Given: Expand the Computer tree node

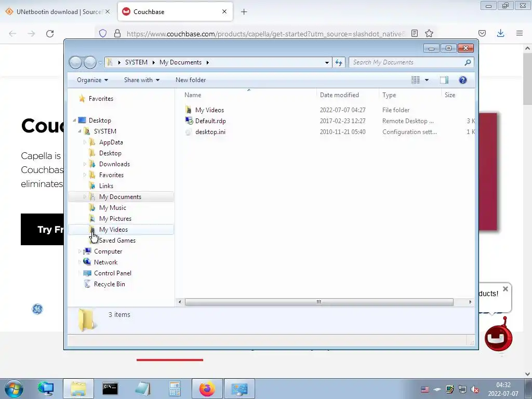Looking at the screenshot, I should [x=79, y=251].
